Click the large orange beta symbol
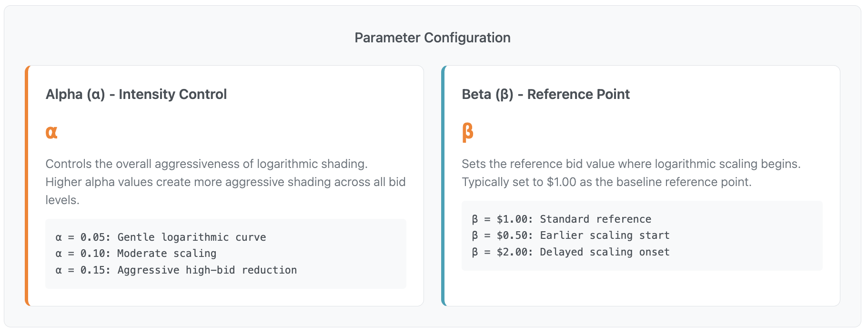 (x=467, y=132)
